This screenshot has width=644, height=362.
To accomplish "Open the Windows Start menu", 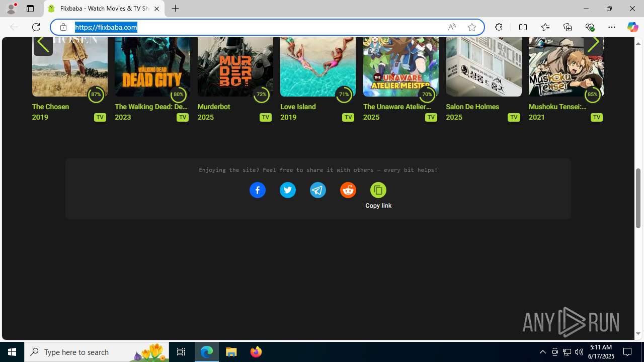I will pos(12,352).
